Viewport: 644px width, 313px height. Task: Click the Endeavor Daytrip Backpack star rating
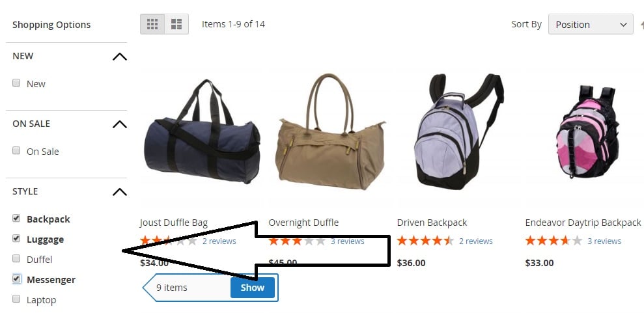553,241
